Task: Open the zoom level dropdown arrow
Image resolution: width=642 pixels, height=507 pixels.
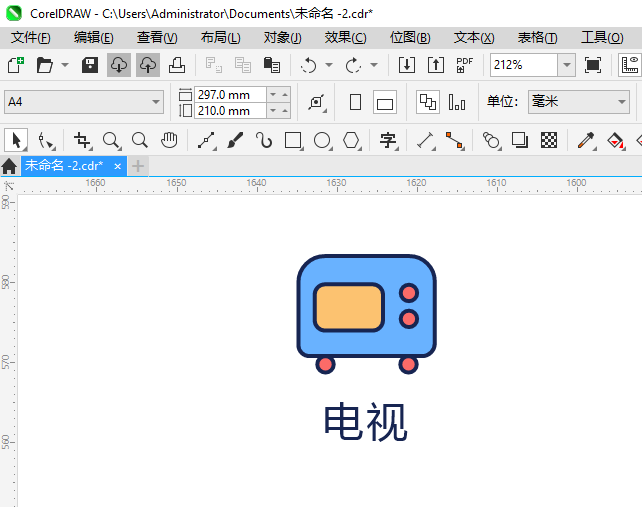Action: tap(567, 65)
